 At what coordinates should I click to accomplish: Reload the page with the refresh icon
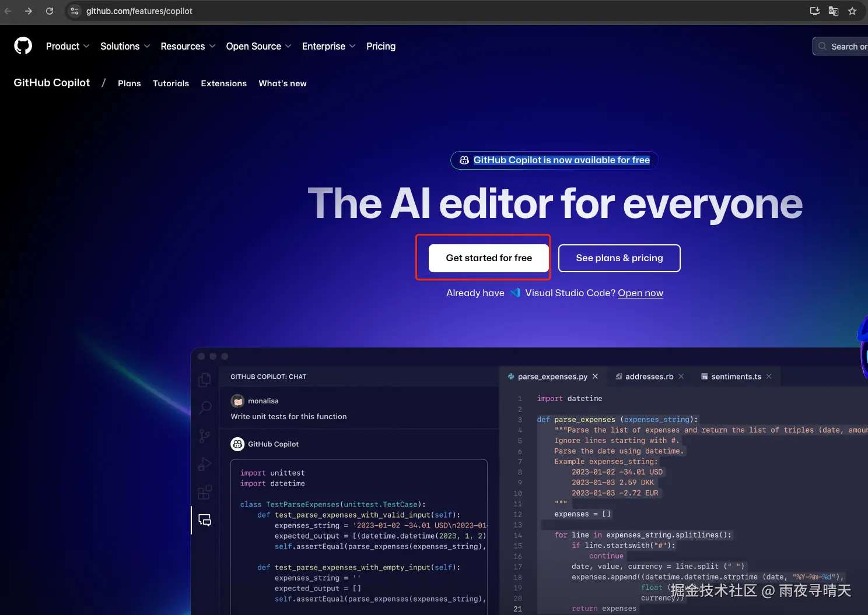[50, 11]
